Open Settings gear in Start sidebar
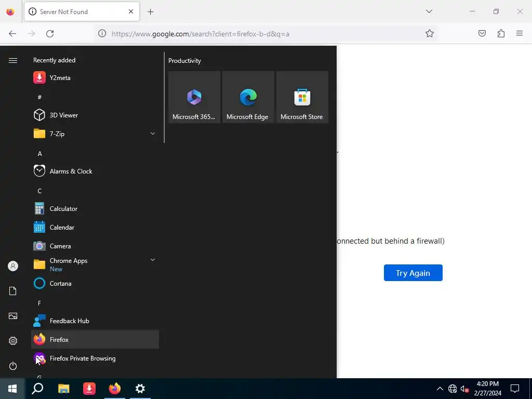 pyautogui.click(x=13, y=341)
